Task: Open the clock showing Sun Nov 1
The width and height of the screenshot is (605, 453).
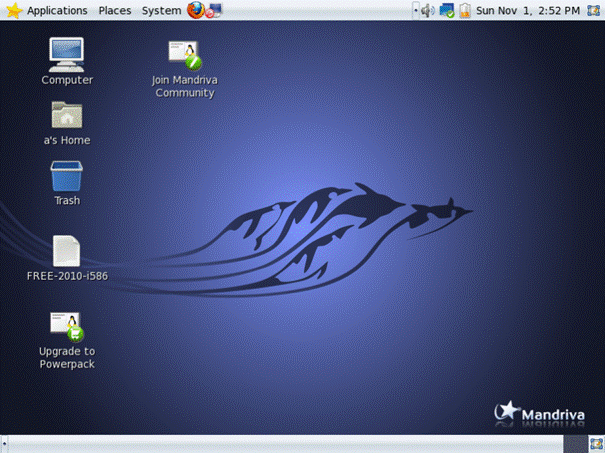Action: click(528, 10)
